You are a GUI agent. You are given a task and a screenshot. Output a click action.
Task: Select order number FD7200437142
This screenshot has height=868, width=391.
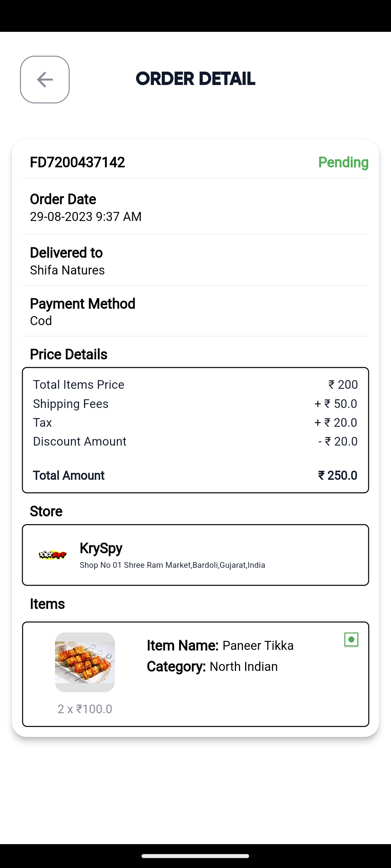(x=77, y=162)
